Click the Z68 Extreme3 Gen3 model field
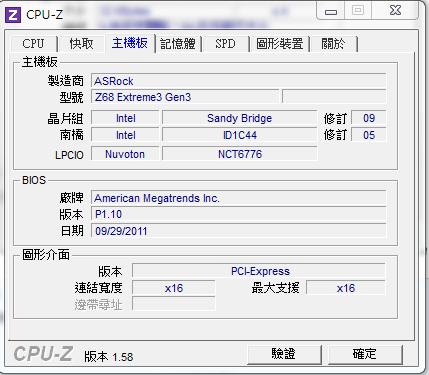 pos(185,97)
